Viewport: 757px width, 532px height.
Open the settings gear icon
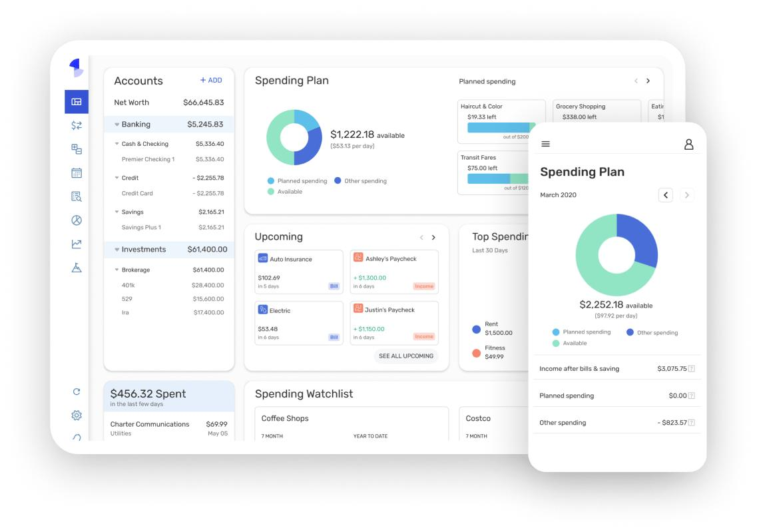click(x=77, y=415)
